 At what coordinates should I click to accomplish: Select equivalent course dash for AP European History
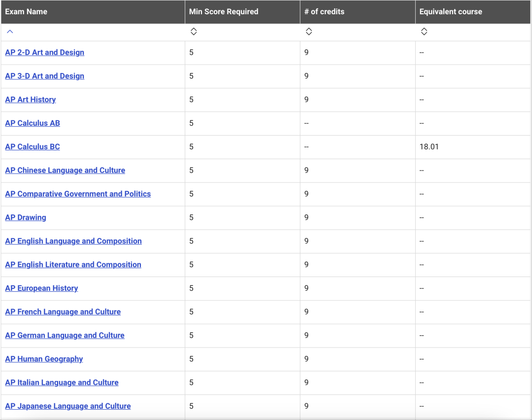[x=422, y=288]
